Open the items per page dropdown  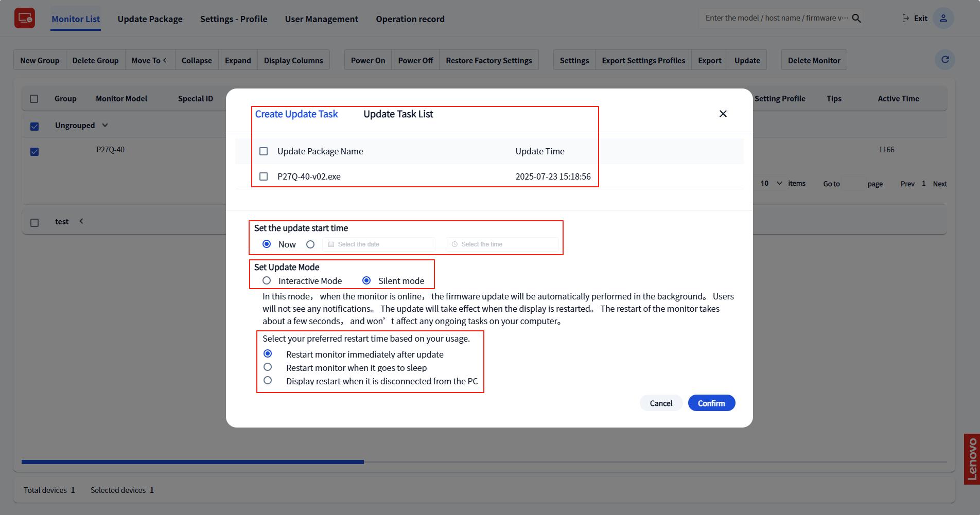771,184
